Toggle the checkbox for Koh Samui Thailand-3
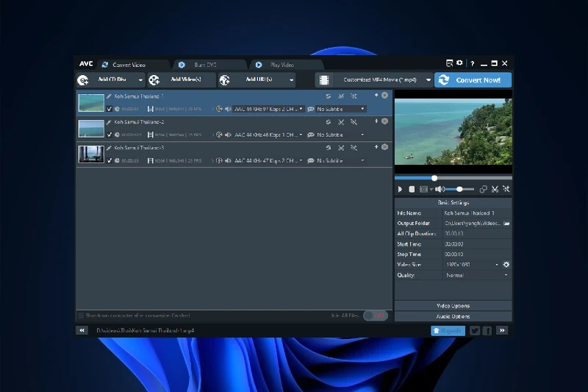Image resolution: width=588 pixels, height=392 pixels. coord(109,160)
